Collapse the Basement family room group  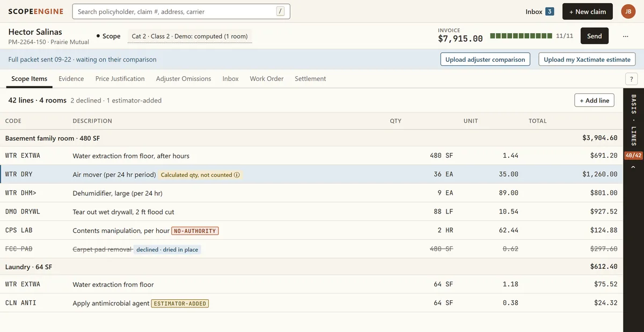point(311,138)
